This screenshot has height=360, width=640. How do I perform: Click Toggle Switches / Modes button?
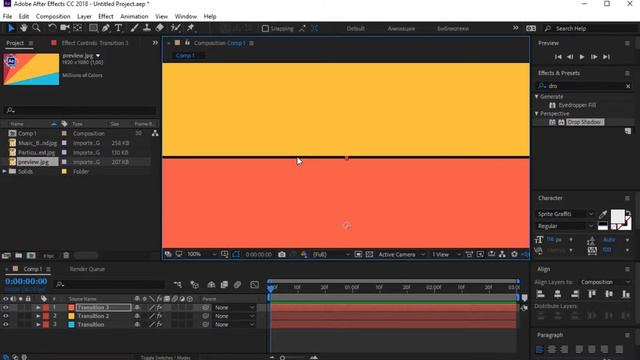click(x=165, y=357)
